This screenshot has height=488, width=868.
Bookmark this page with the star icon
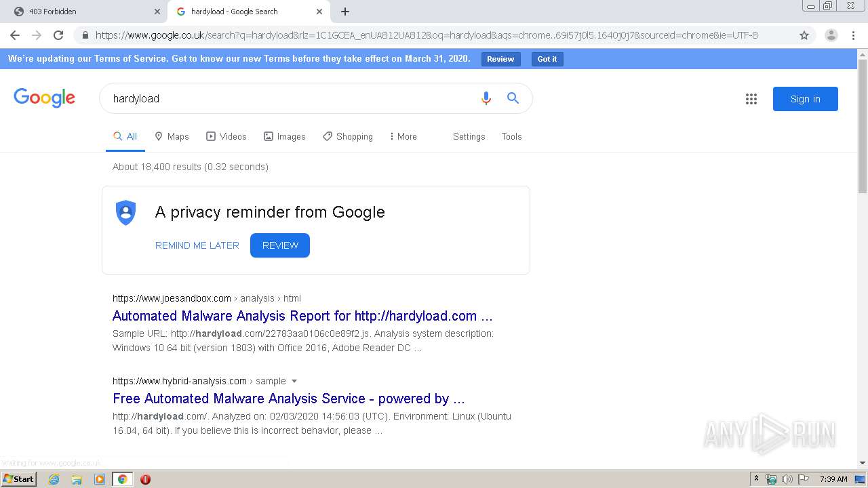click(x=804, y=35)
